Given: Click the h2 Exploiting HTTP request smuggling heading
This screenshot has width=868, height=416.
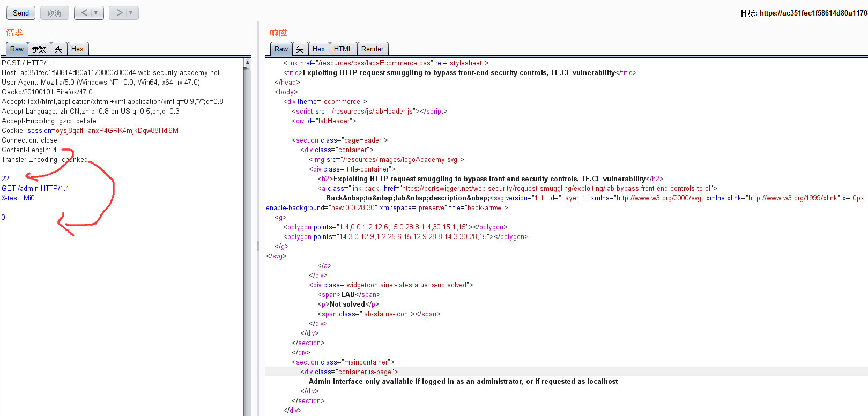Looking at the screenshot, I should [491, 179].
